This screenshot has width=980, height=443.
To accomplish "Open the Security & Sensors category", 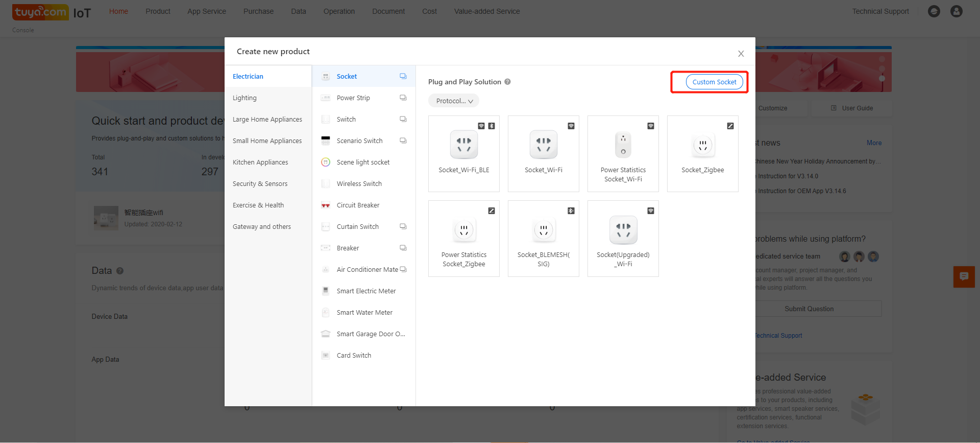I will (x=260, y=184).
